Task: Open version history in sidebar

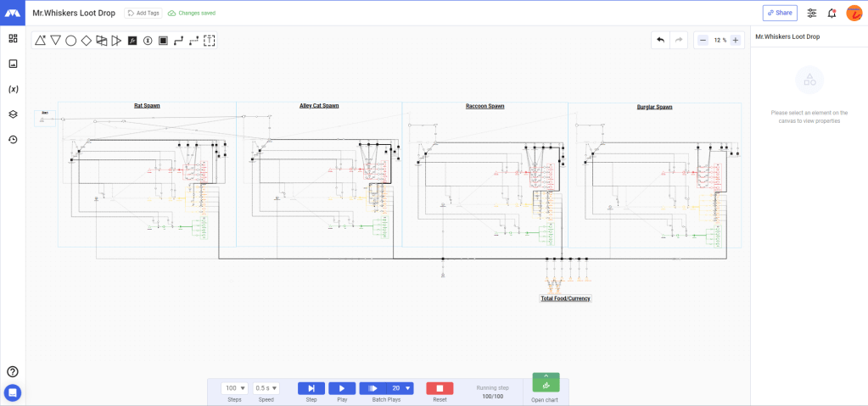Action: coord(13,140)
